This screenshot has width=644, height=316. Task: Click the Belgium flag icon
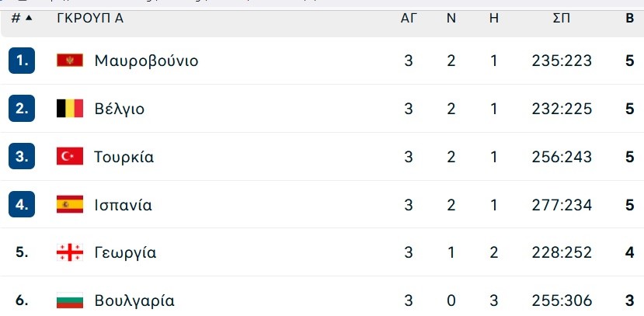click(x=70, y=109)
